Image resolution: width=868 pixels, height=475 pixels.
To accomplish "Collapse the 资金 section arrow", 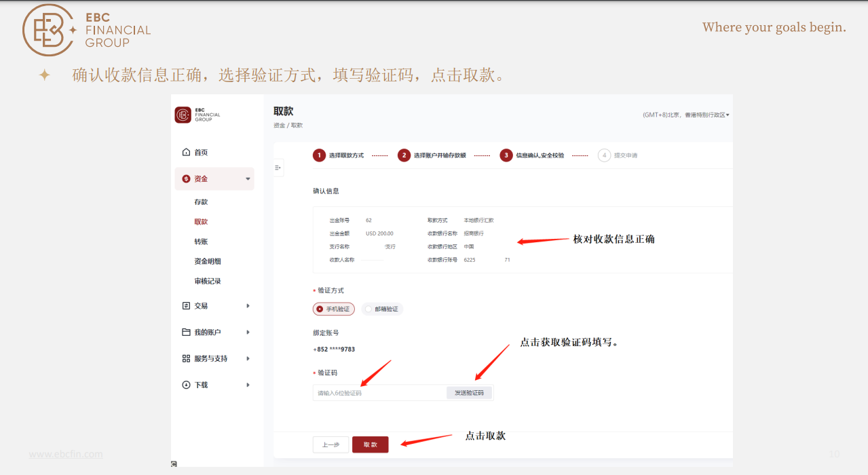I will point(248,178).
